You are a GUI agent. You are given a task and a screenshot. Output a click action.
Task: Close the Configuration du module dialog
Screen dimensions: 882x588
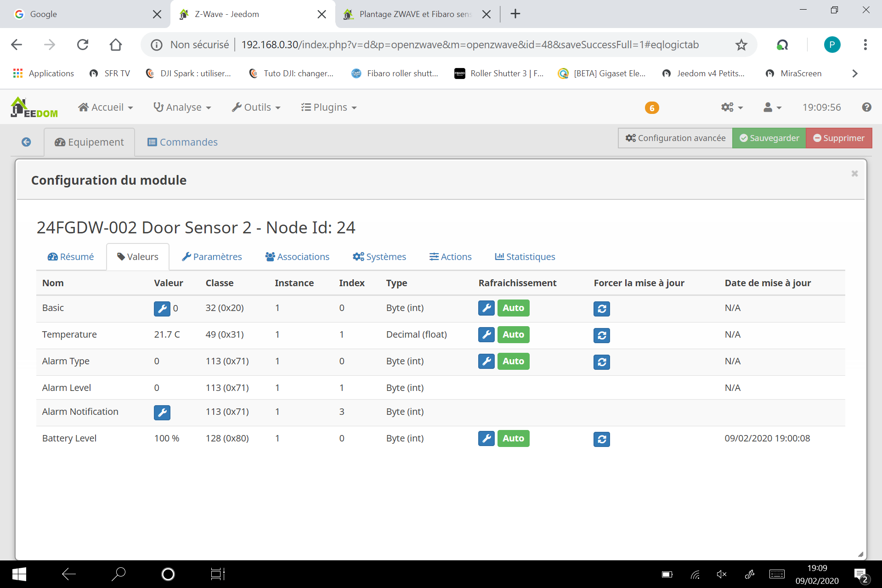(x=854, y=174)
